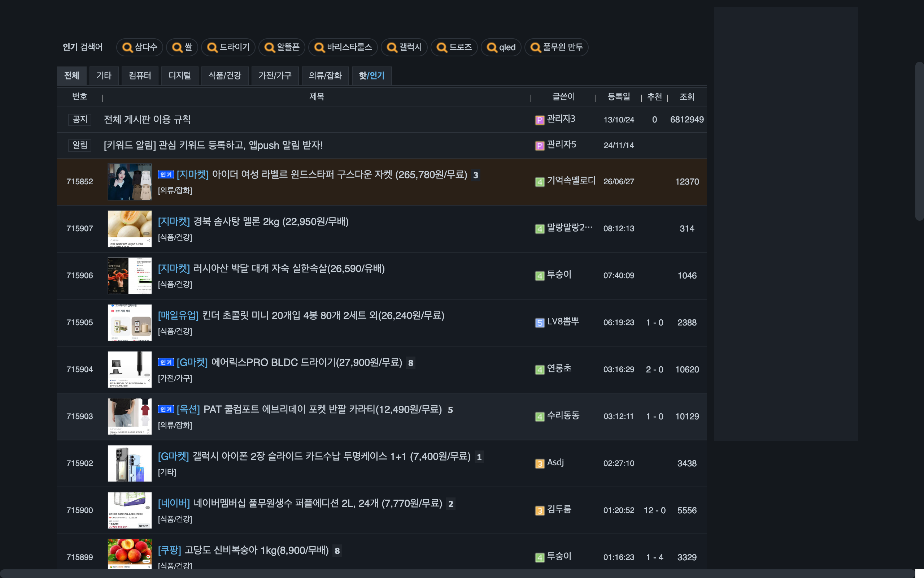The height and width of the screenshot is (578, 924).
Task: Click the horizontal scrollbar at bottom
Action: tap(457, 574)
